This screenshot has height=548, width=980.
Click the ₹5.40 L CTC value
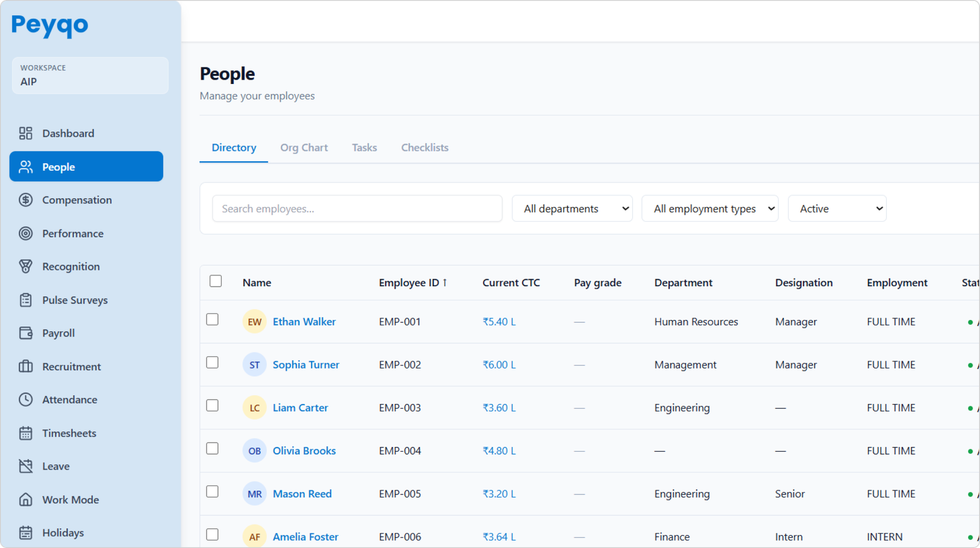click(x=499, y=322)
